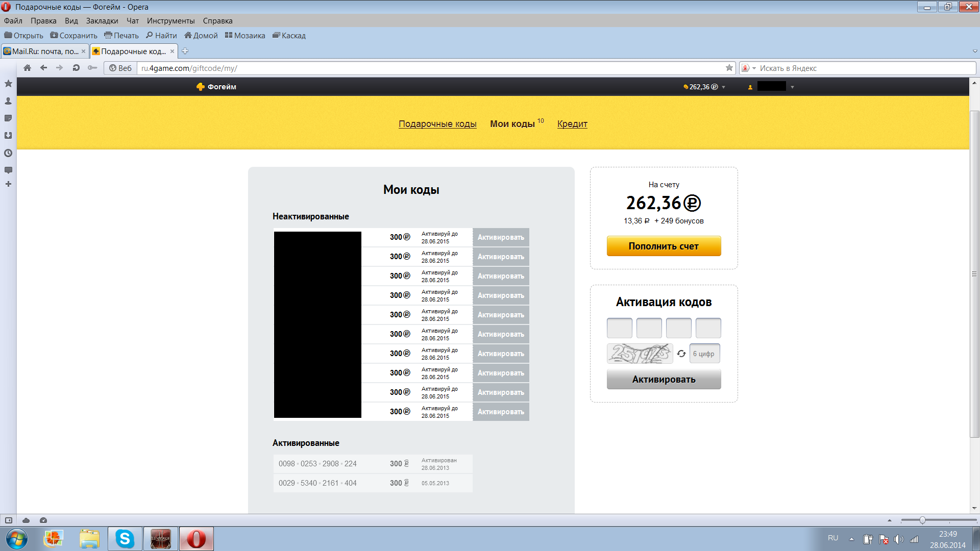Adjust the page zoom slider
980x551 pixels.
tap(922, 520)
